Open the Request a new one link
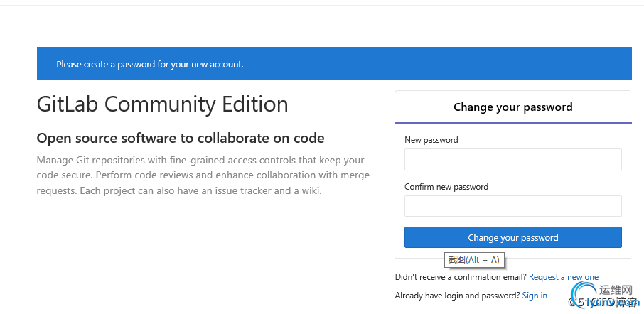Screen dimensions: 644x314 (564, 277)
